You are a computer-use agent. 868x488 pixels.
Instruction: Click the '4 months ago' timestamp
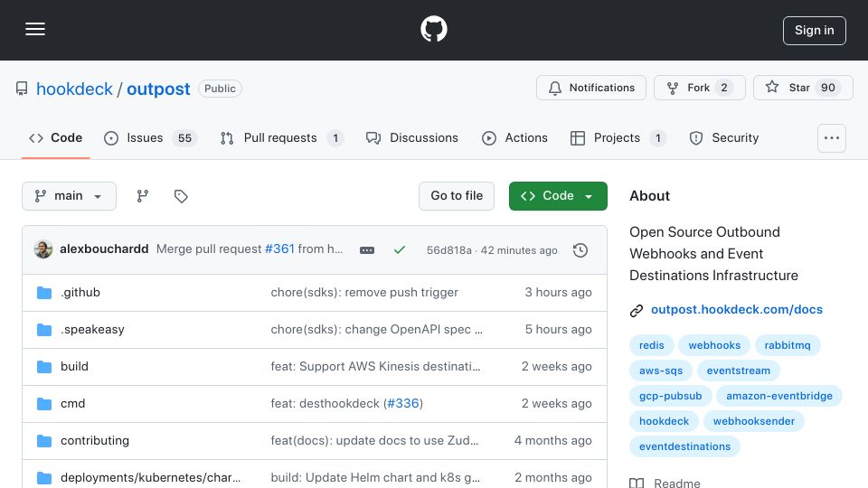tap(553, 440)
